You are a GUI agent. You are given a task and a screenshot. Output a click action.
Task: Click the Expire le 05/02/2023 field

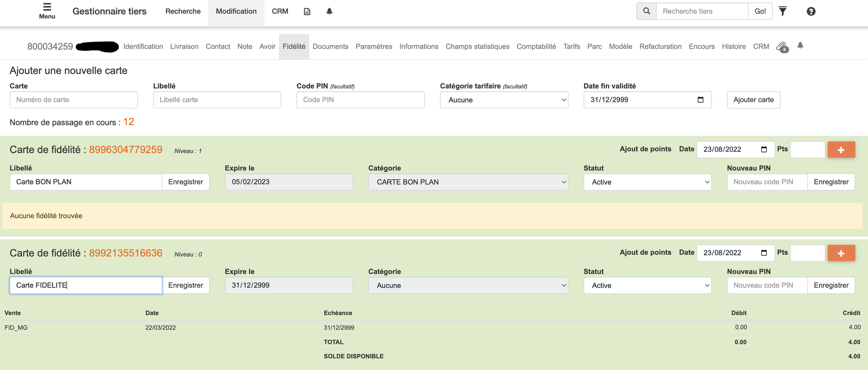[x=289, y=182]
